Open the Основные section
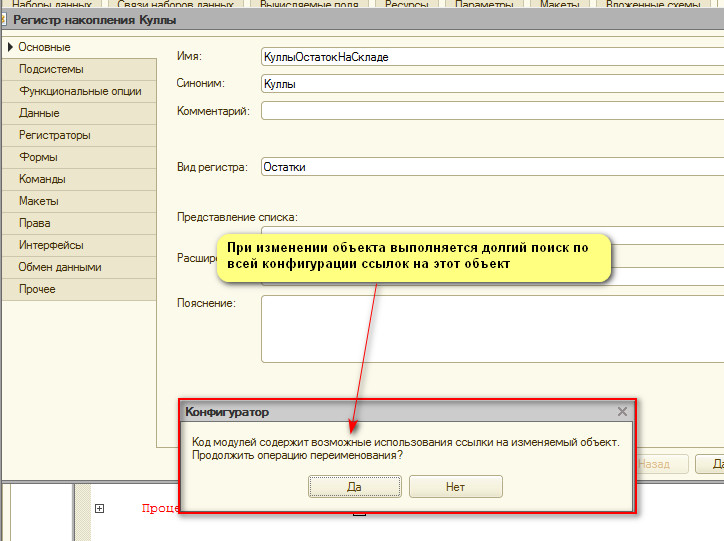 pos(44,47)
